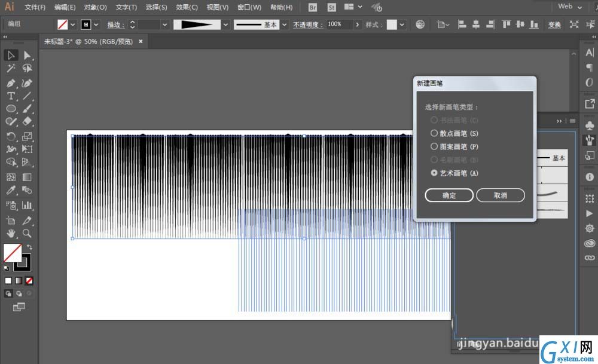Open the 效果(C) menu
Image resolution: width=598 pixels, height=364 pixels.
pyautogui.click(x=187, y=7)
